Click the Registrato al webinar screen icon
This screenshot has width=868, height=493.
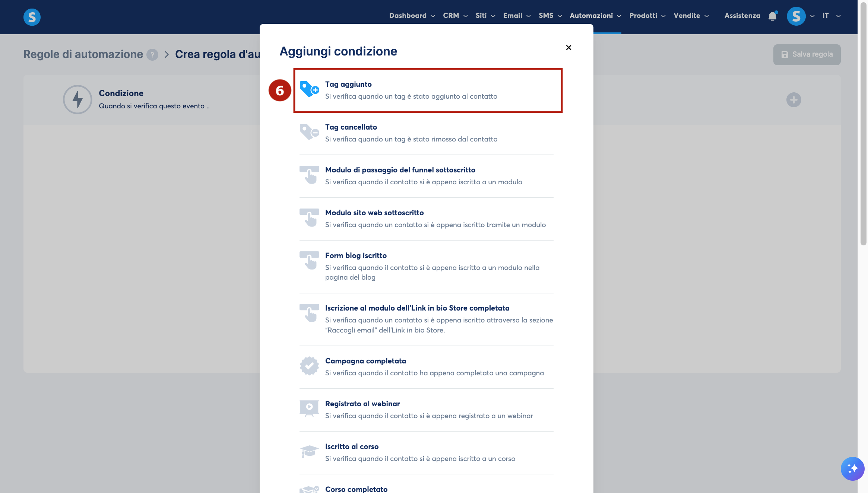309,408
